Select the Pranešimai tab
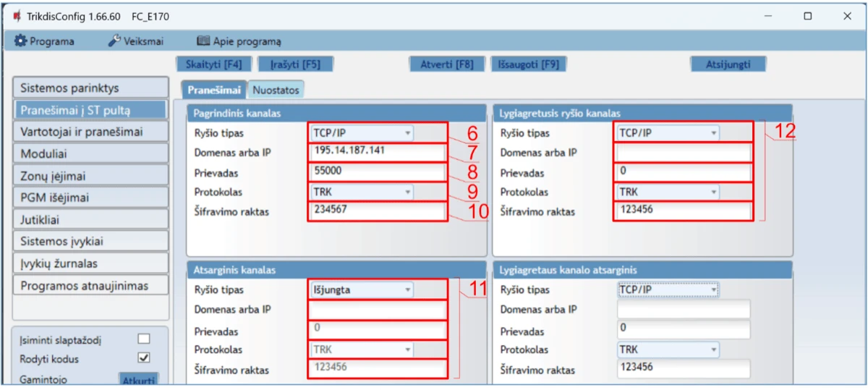The width and height of the screenshot is (868, 390). click(213, 90)
